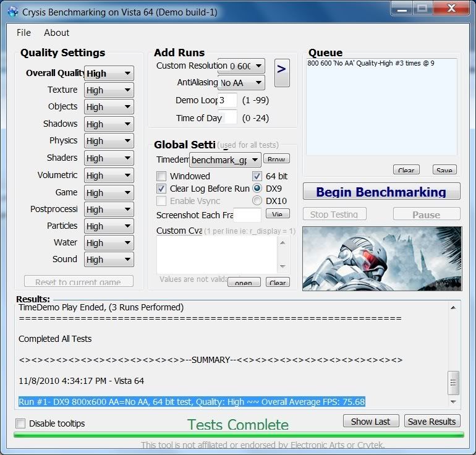Click the Show Last button
This screenshot has width=476, height=455.
[371, 421]
